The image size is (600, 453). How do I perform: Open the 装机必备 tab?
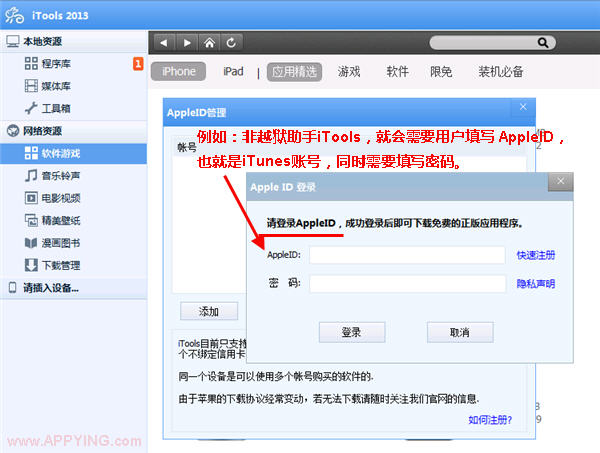coord(501,72)
